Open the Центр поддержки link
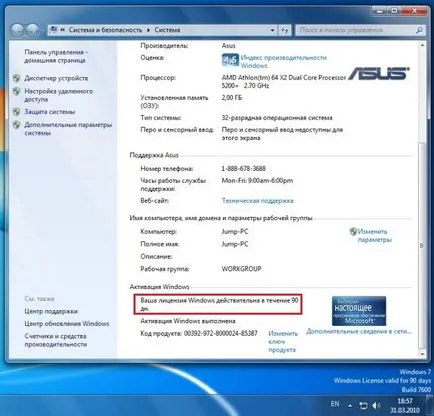This screenshot has width=434, height=416. pos(51,311)
